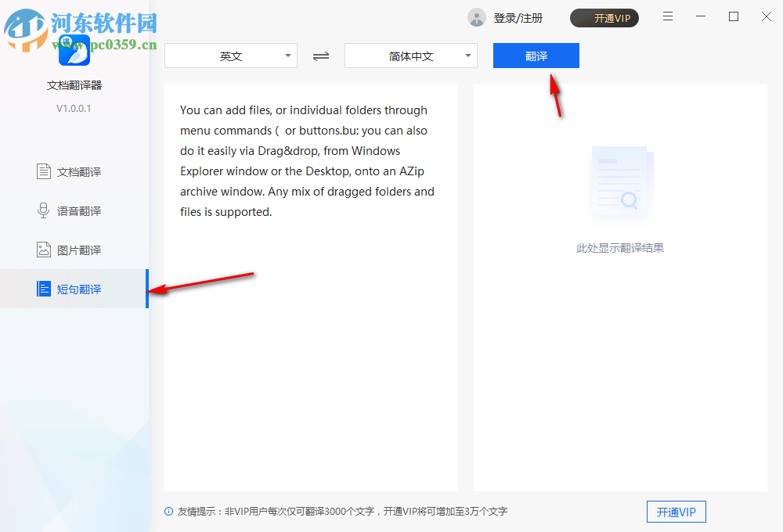Open the source language dropdown showing 英文
783x532 pixels.
[x=231, y=56]
